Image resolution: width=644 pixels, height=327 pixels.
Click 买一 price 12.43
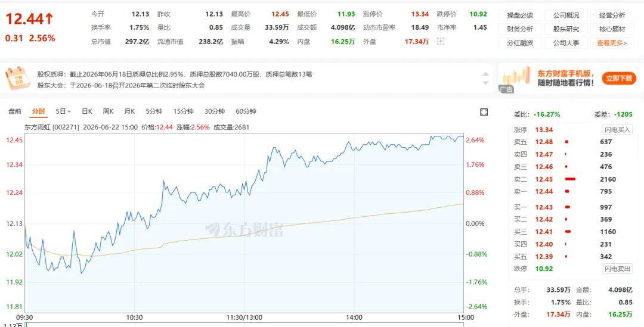(544, 207)
